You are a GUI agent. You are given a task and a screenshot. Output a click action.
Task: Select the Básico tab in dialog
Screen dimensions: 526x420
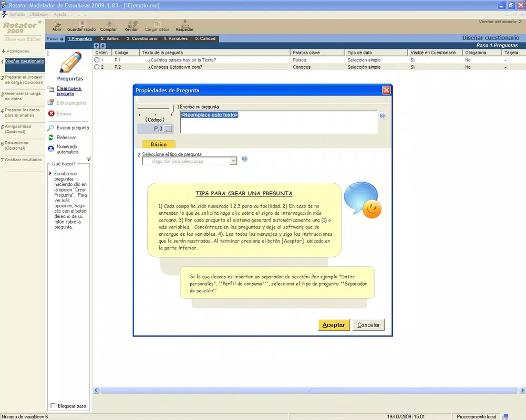pyautogui.click(x=159, y=144)
